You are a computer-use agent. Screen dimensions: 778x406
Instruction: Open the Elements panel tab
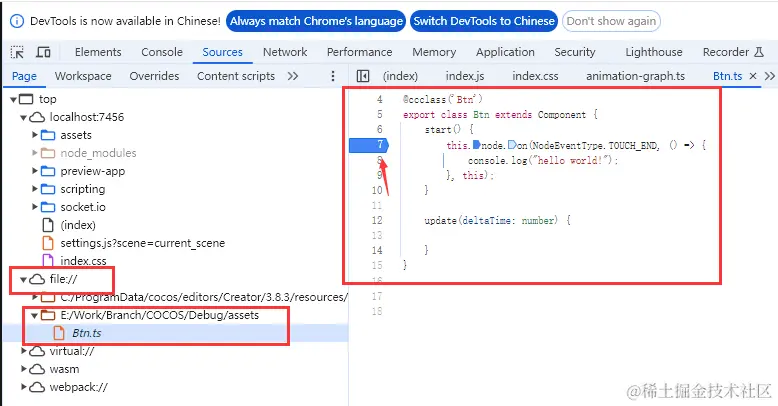pyautogui.click(x=98, y=52)
